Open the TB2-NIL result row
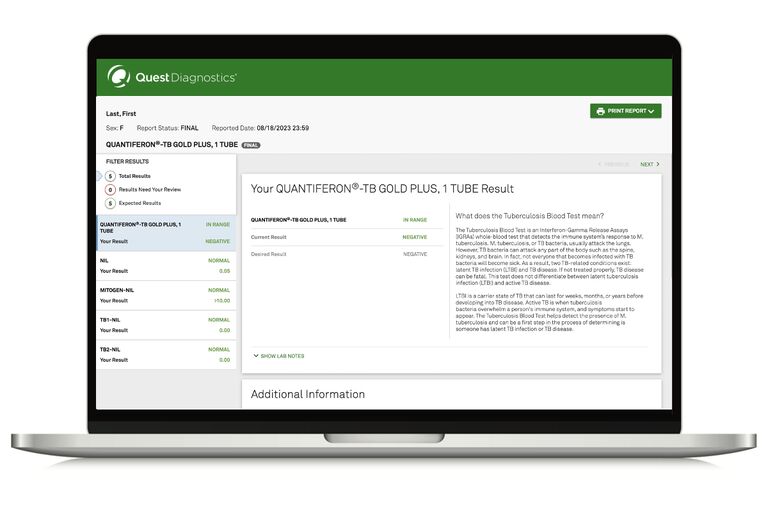The image size is (768, 512). [x=165, y=354]
